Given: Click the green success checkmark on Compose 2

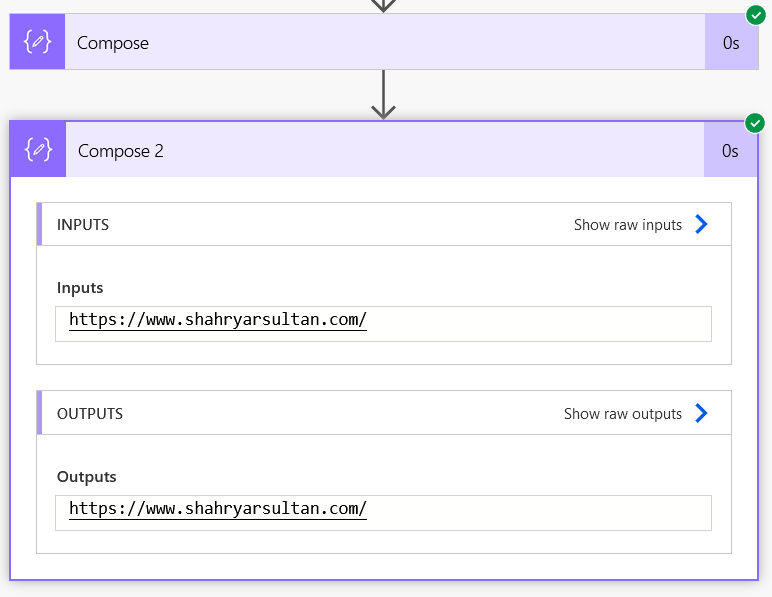Looking at the screenshot, I should click(756, 123).
